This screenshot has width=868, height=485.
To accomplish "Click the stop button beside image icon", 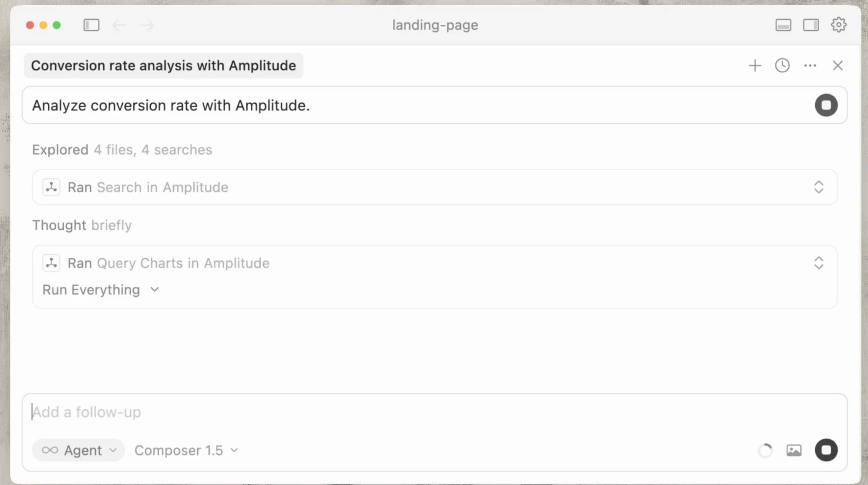I will 826,450.
